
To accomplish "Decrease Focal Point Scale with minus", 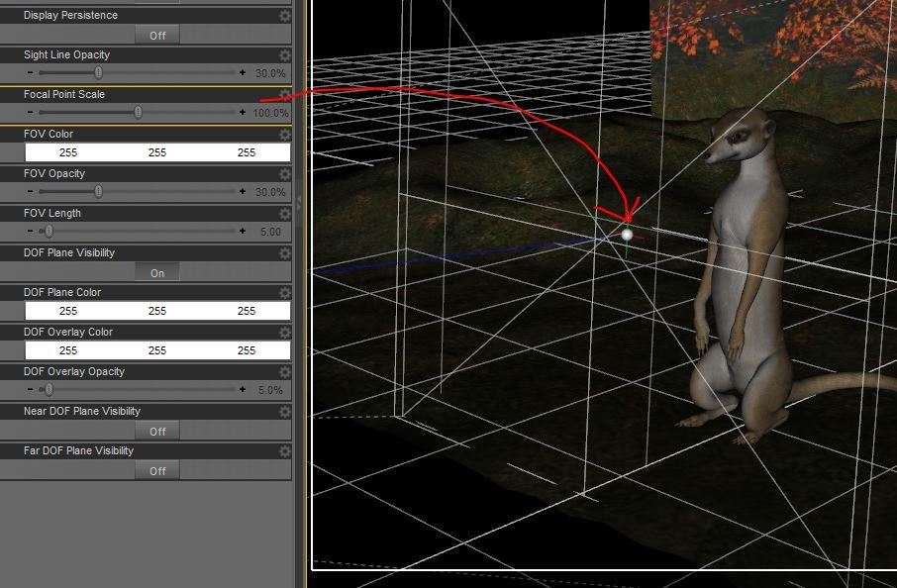I will click(x=31, y=112).
